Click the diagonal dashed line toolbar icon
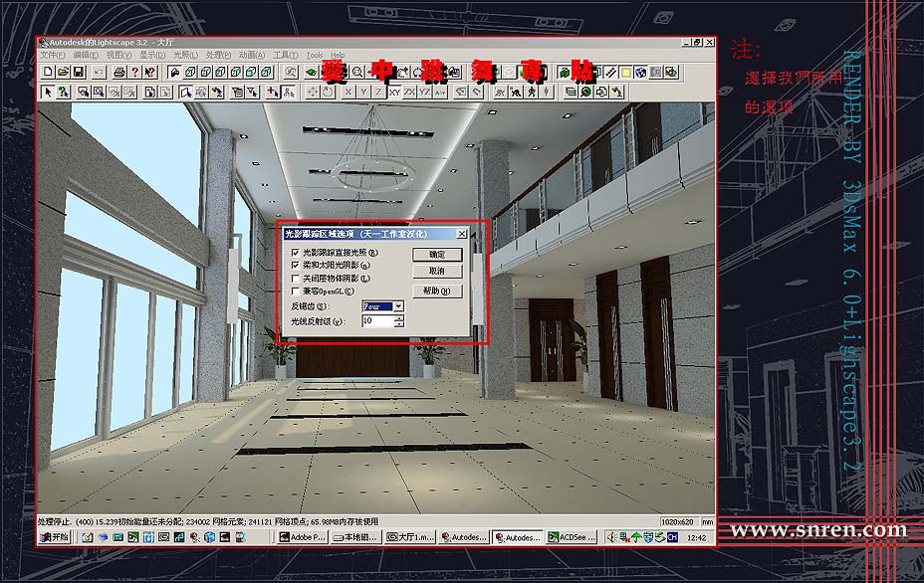Viewport: 924px width, 583px height. coord(611,73)
